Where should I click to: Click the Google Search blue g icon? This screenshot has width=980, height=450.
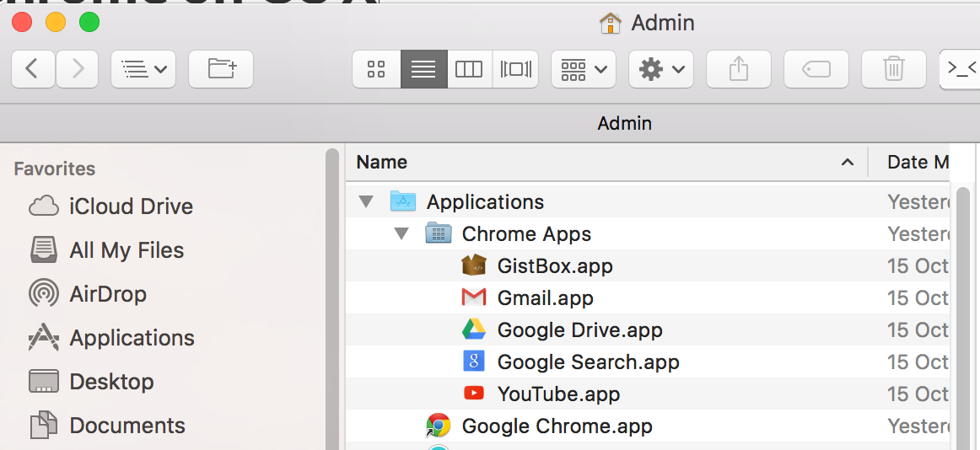click(x=474, y=362)
